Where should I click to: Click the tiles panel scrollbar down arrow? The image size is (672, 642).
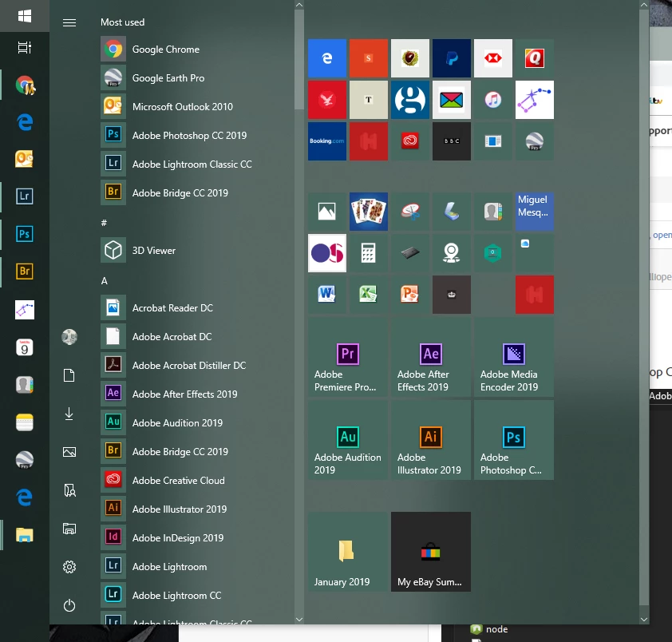coord(644,620)
